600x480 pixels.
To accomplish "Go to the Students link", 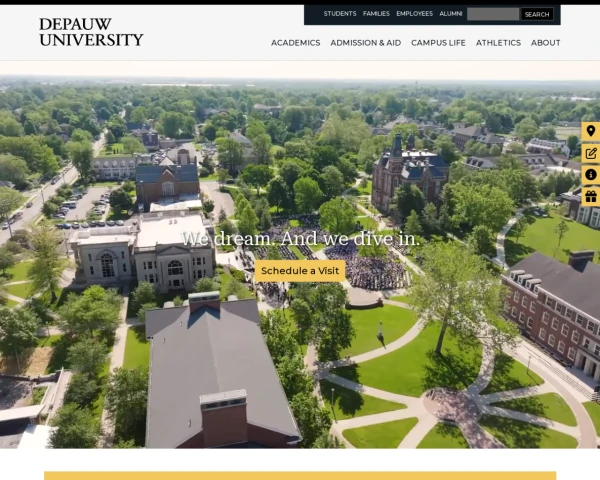I will pos(340,14).
